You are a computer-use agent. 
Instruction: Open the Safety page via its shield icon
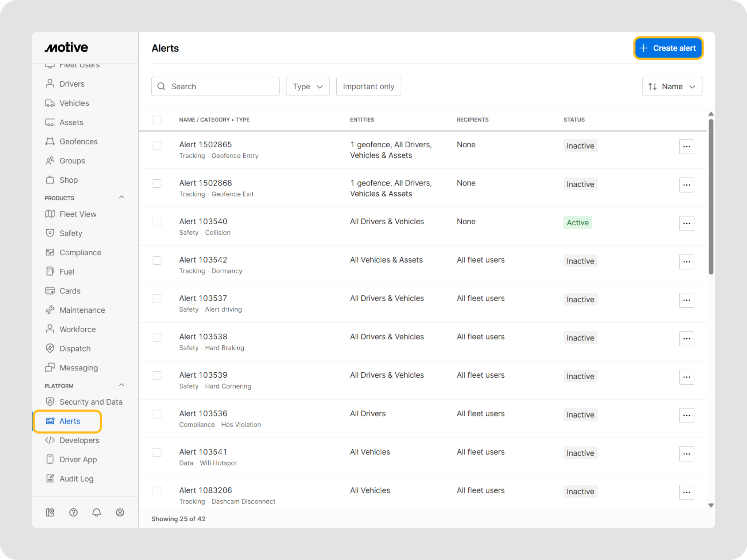[50, 233]
